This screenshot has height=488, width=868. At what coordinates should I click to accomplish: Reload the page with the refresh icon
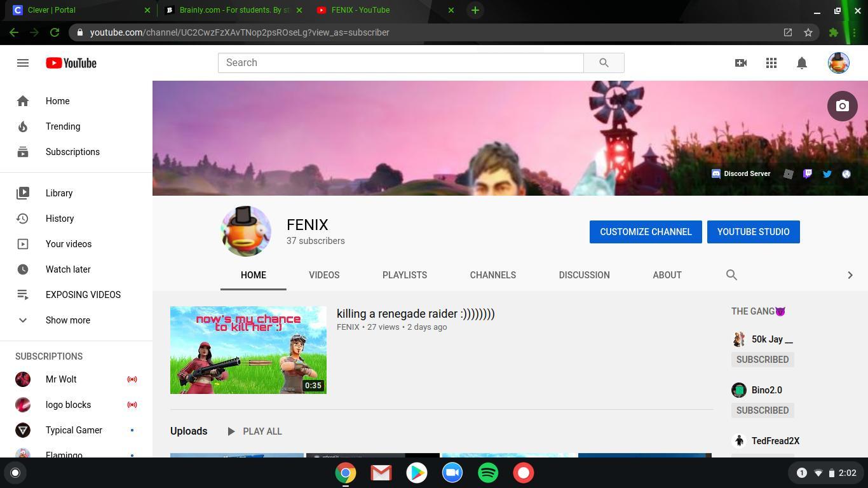(x=55, y=32)
